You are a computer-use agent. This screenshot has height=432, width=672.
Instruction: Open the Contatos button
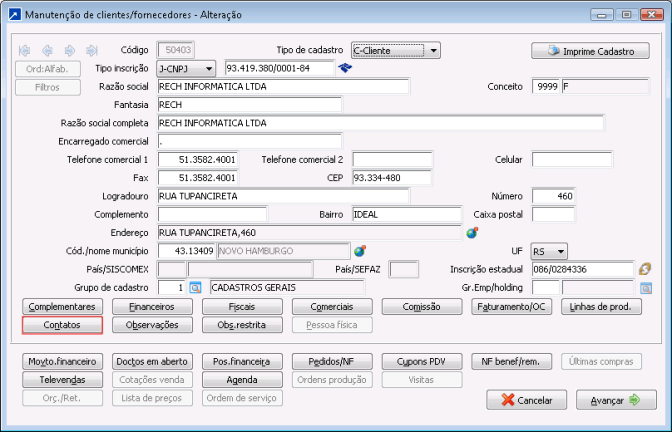[x=62, y=325]
